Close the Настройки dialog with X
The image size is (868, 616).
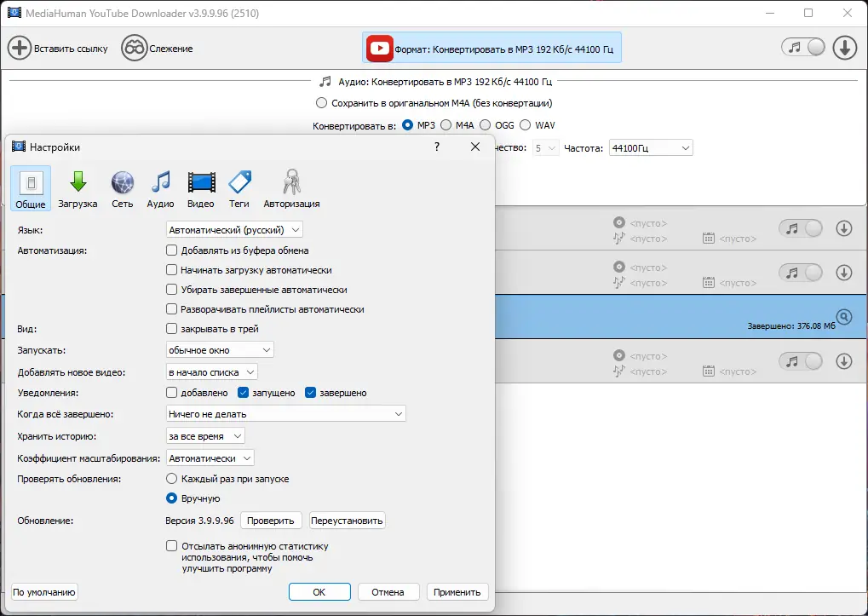[x=475, y=147]
